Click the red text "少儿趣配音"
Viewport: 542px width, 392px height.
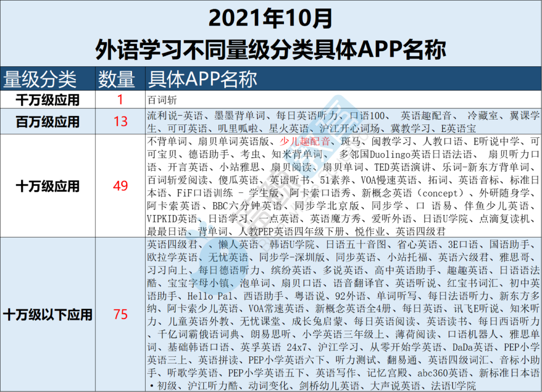tap(305, 142)
